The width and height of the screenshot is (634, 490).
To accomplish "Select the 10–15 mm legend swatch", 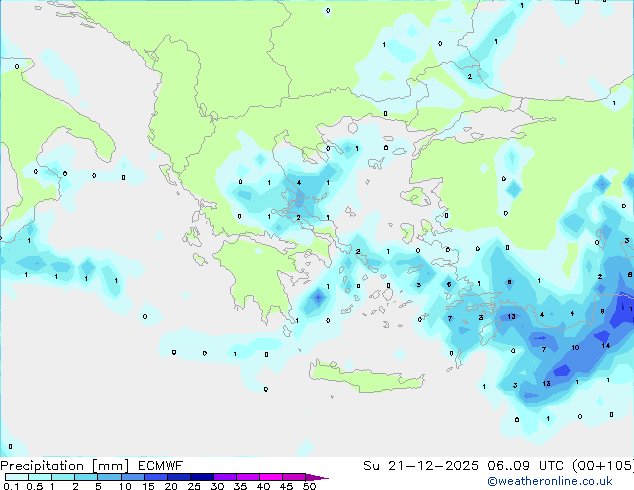I will tap(132, 477).
